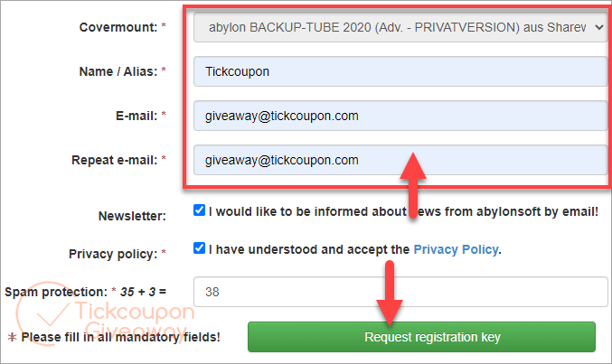Screen dimensions: 612x364
Task: Open the Covermount dropdown list
Action: [400, 28]
